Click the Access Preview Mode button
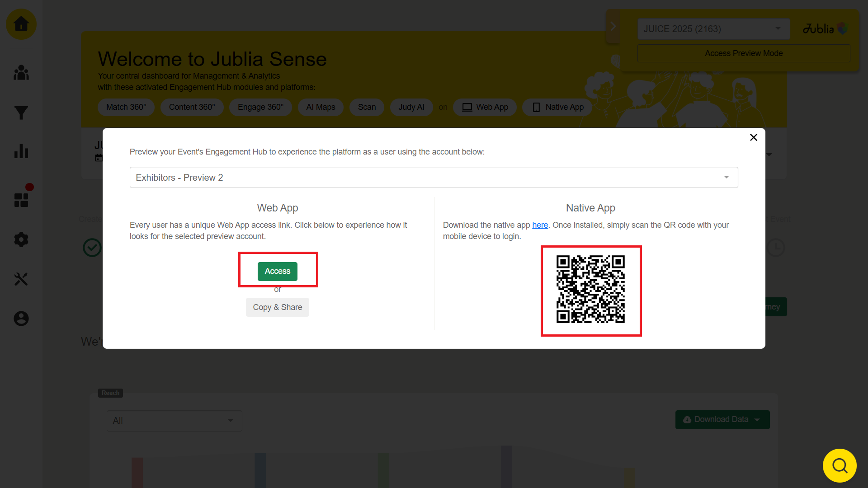The width and height of the screenshot is (868, 488). tap(743, 53)
